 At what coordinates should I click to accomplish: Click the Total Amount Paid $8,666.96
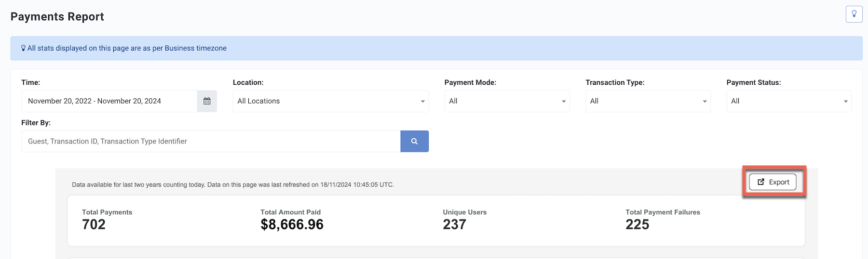pyautogui.click(x=292, y=224)
